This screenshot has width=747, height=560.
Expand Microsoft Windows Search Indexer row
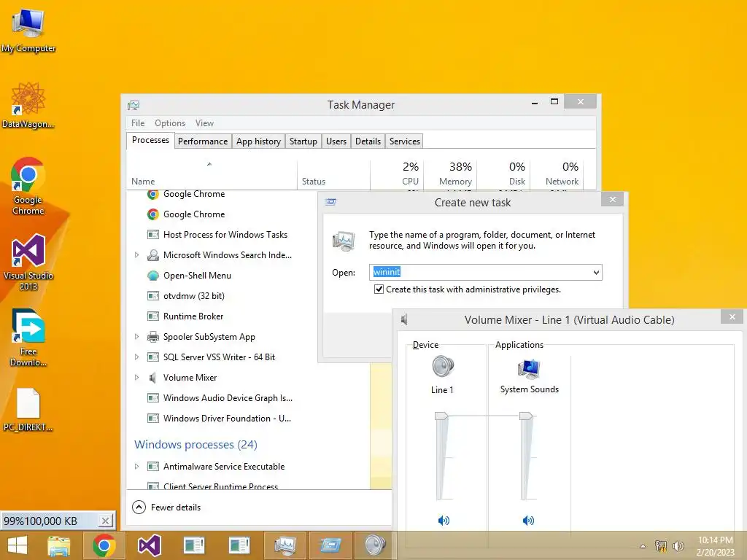click(x=136, y=255)
